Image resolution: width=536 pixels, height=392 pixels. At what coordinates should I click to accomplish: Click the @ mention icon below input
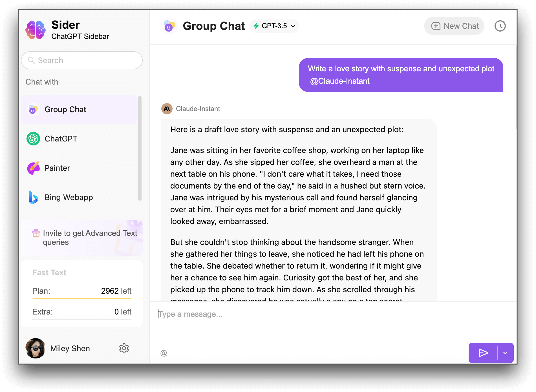click(x=164, y=353)
